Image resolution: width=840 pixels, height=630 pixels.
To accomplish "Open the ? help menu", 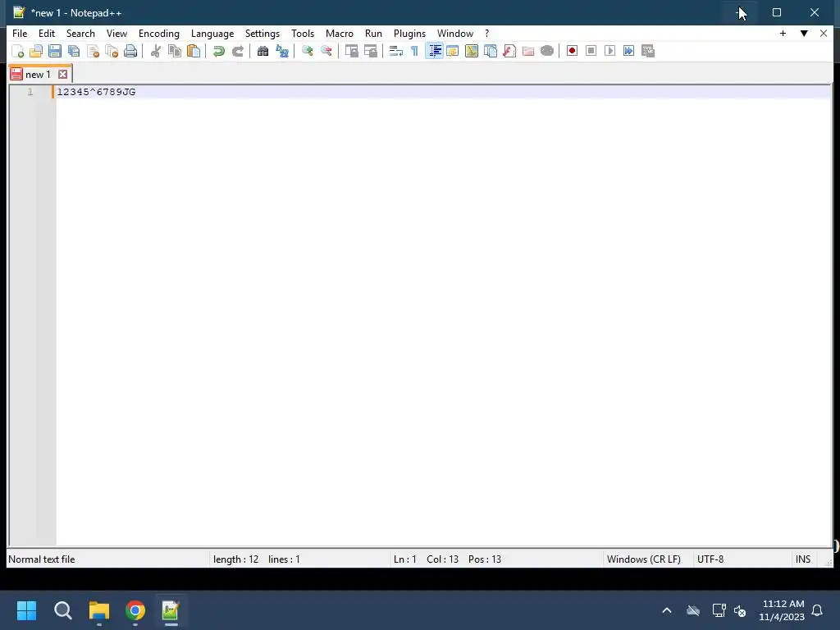I will [x=486, y=33].
